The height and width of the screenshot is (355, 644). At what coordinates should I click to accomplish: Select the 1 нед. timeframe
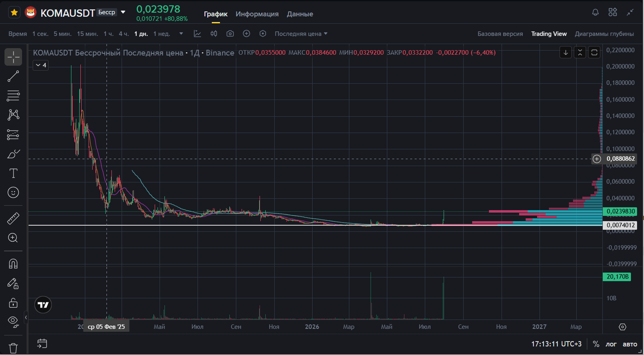pos(162,34)
